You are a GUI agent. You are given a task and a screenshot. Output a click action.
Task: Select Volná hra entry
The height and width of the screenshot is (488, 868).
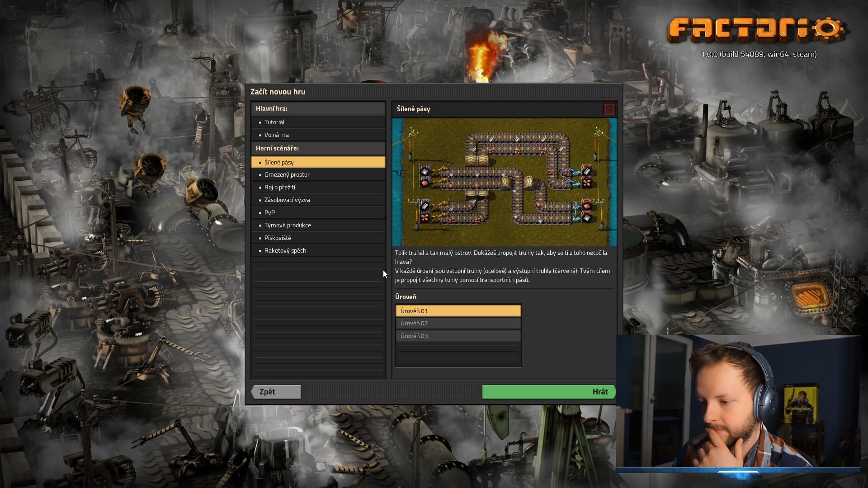[318, 135]
